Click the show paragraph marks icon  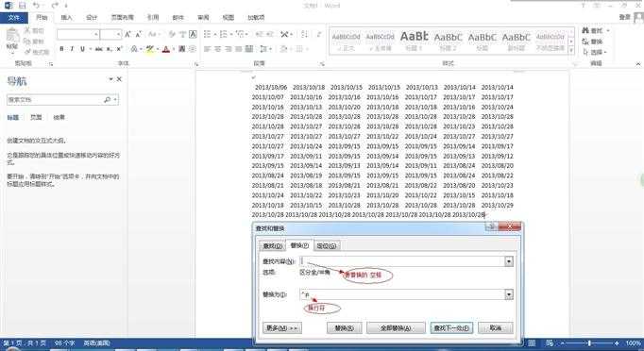point(319,35)
